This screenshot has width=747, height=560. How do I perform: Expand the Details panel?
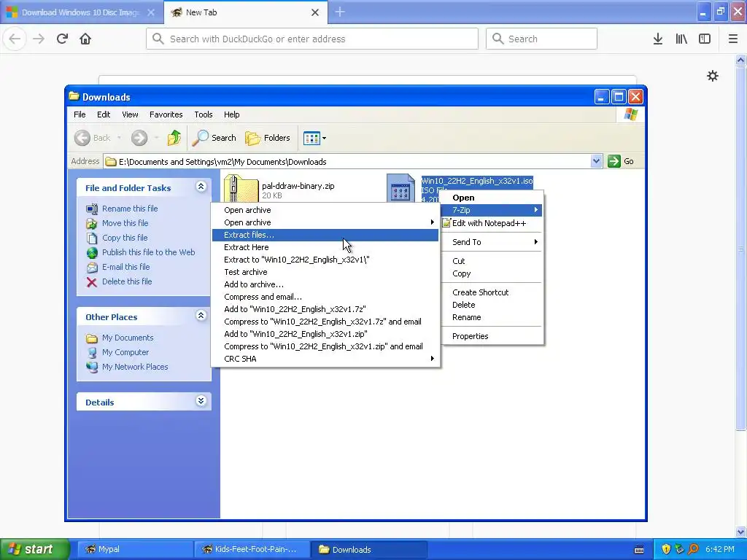pos(201,401)
